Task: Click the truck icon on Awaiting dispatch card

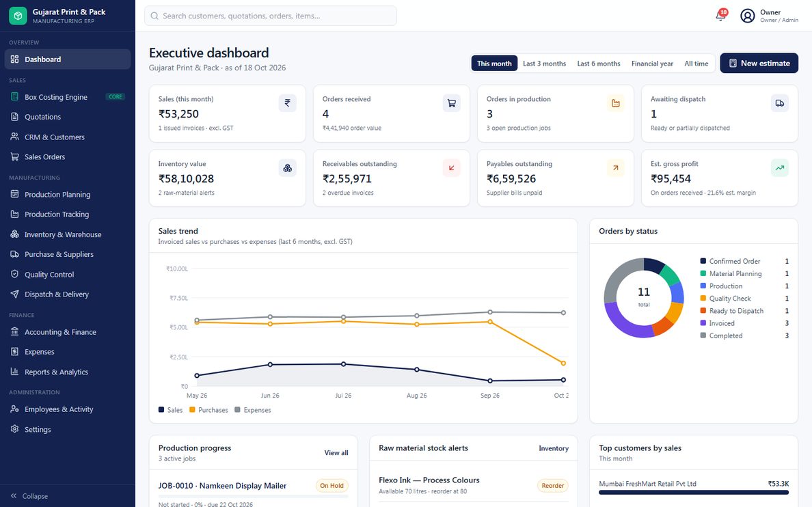Action: click(x=780, y=103)
